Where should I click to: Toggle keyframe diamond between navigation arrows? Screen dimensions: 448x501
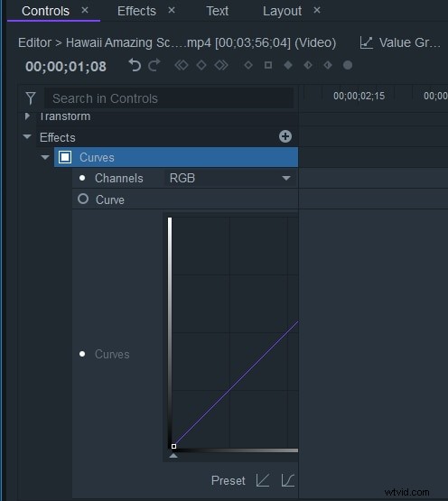(201, 65)
